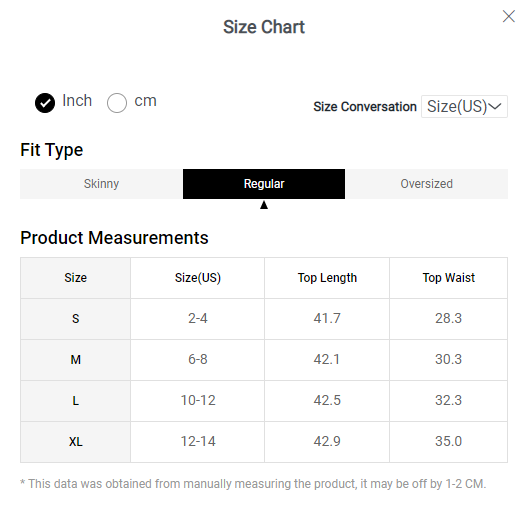The height and width of the screenshot is (510, 530).
Task: Click the black triangle indicator under Regular
Action: (x=264, y=205)
